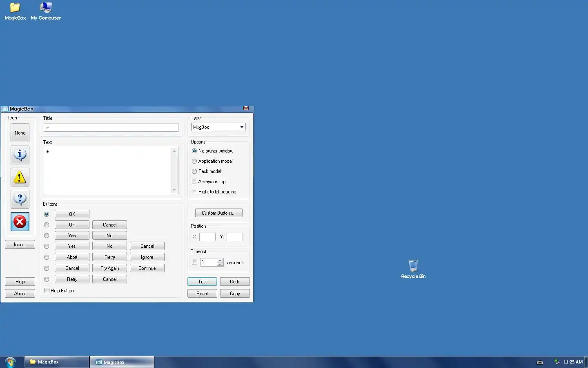This screenshot has width=588, height=368.
Task: Open the Type MsgBox dropdown
Action: click(x=218, y=127)
